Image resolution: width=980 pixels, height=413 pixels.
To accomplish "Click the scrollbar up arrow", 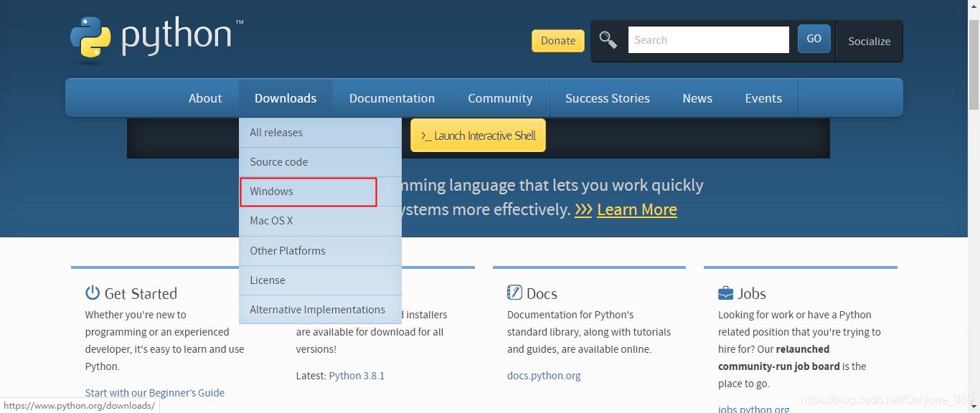I will click(x=974, y=6).
